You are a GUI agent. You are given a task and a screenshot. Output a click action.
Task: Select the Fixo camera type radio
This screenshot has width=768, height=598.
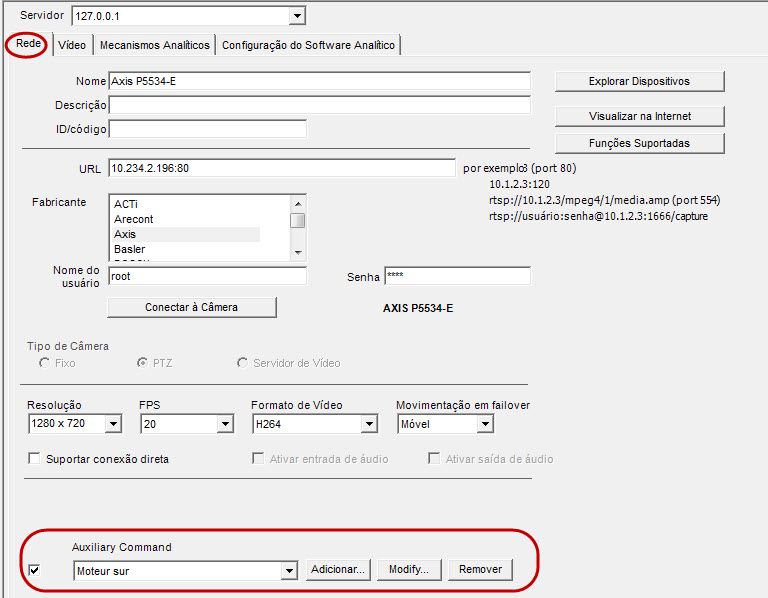(x=45, y=363)
